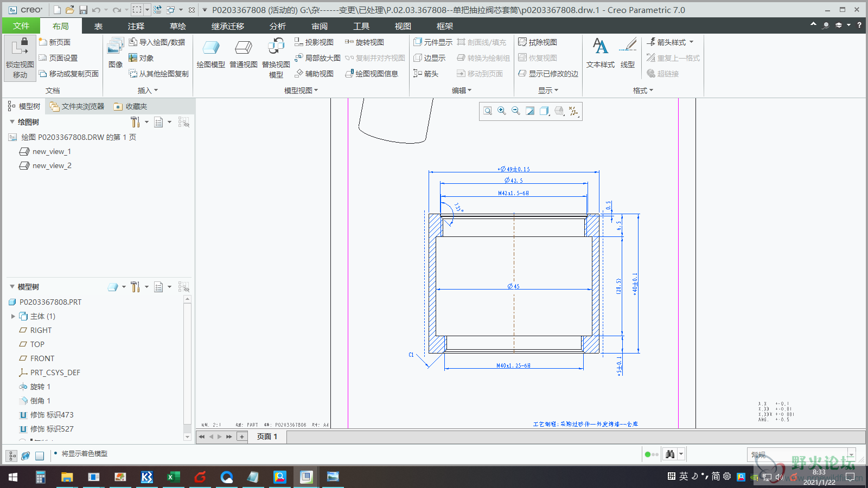Open the 收藏夹 favorites tab
Screen dimensions: 868x488
[131, 106]
